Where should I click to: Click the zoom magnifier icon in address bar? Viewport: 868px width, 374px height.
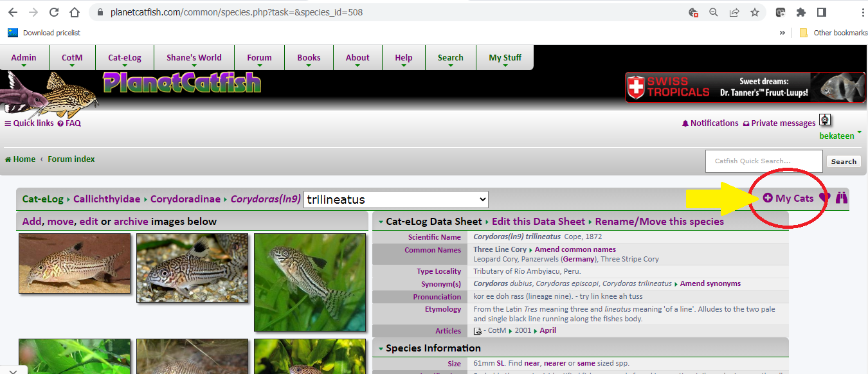pyautogui.click(x=714, y=12)
